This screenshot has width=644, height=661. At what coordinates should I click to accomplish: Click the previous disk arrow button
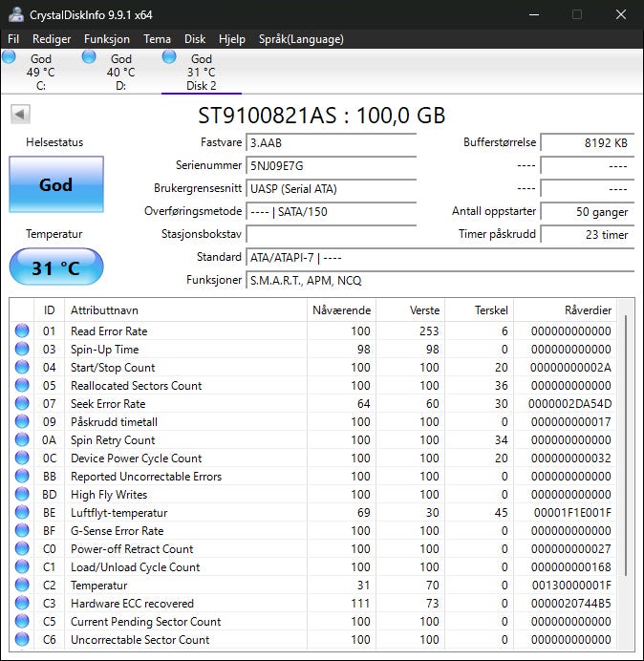coord(20,114)
